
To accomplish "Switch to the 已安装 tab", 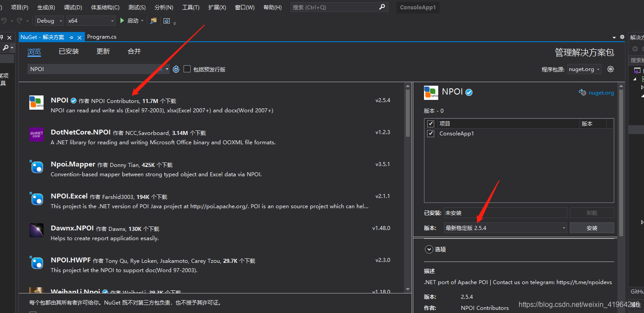I will click(68, 51).
